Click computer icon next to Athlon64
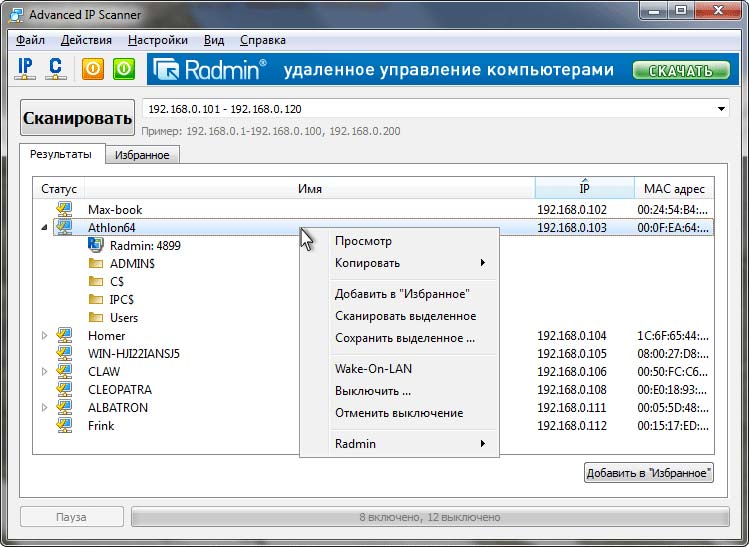The height and width of the screenshot is (547, 749). pos(64,227)
